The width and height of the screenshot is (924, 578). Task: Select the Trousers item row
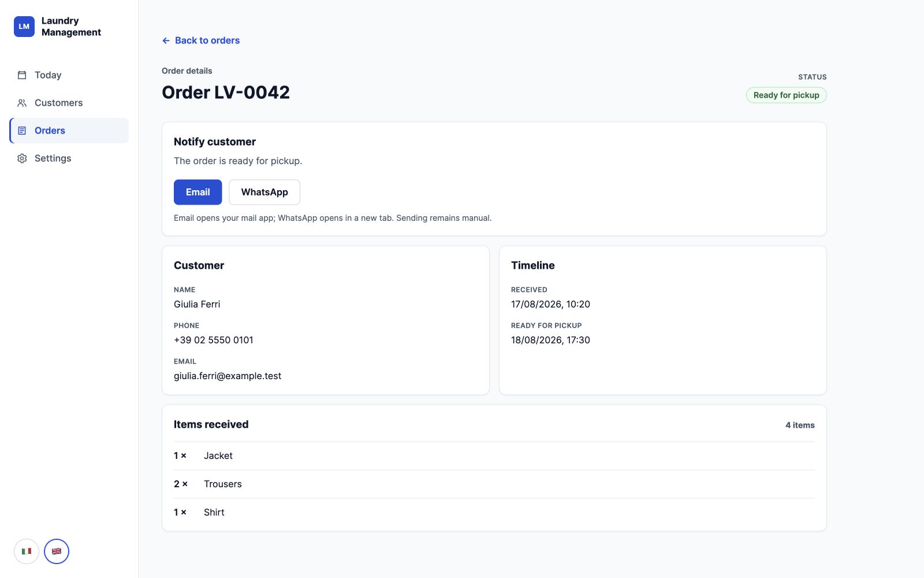click(x=494, y=484)
